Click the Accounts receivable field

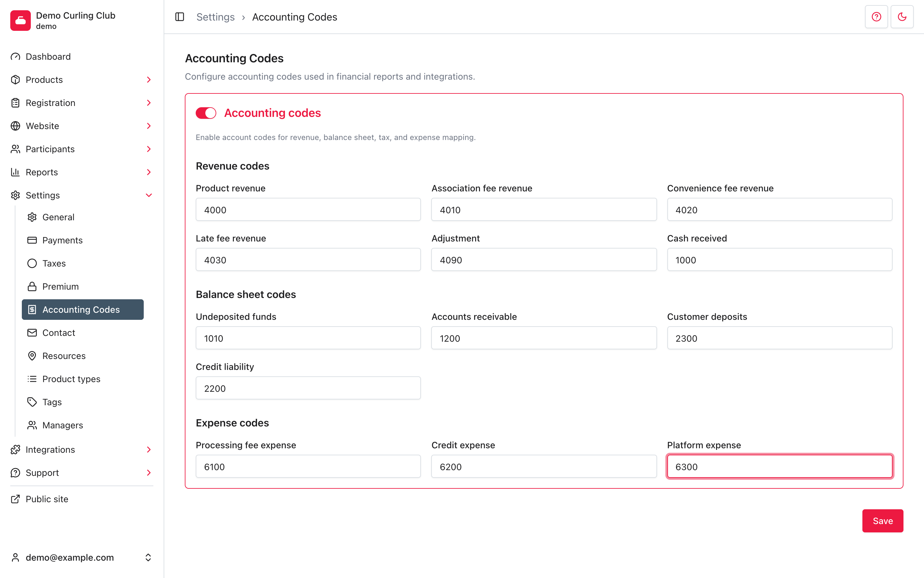pyautogui.click(x=544, y=338)
